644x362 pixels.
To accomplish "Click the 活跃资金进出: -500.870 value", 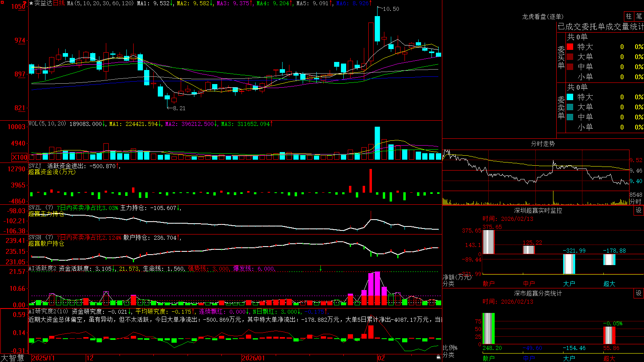I will pos(82,166).
